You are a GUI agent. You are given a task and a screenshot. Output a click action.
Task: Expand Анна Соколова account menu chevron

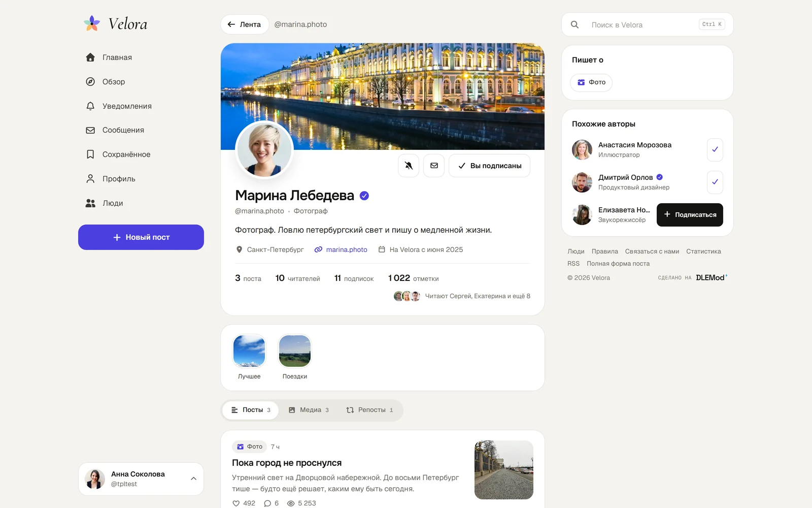coord(193,479)
